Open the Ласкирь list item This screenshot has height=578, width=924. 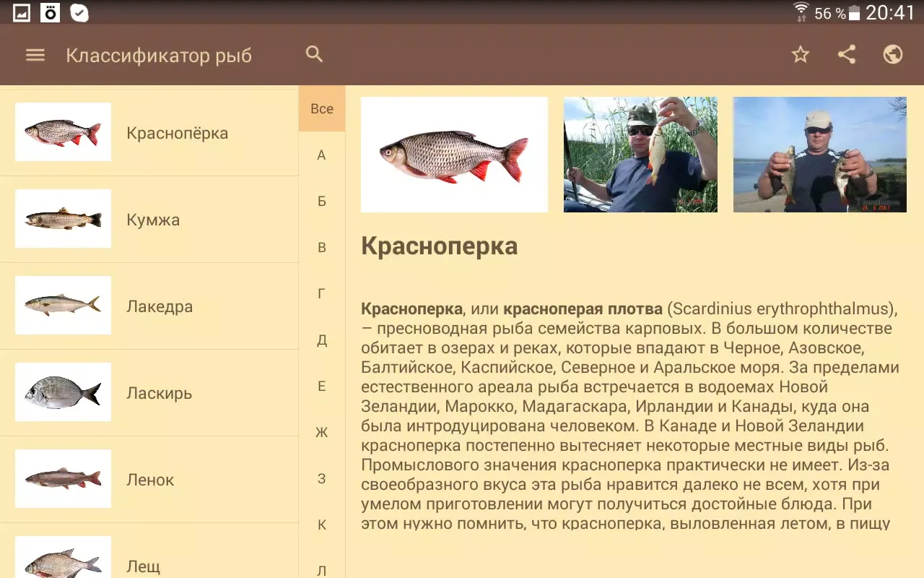(x=149, y=393)
